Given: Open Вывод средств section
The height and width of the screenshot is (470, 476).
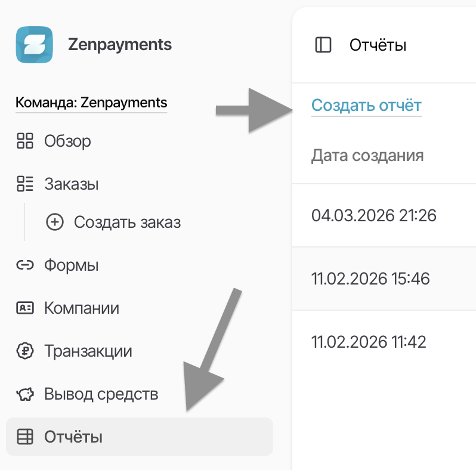Looking at the screenshot, I should 101,394.
